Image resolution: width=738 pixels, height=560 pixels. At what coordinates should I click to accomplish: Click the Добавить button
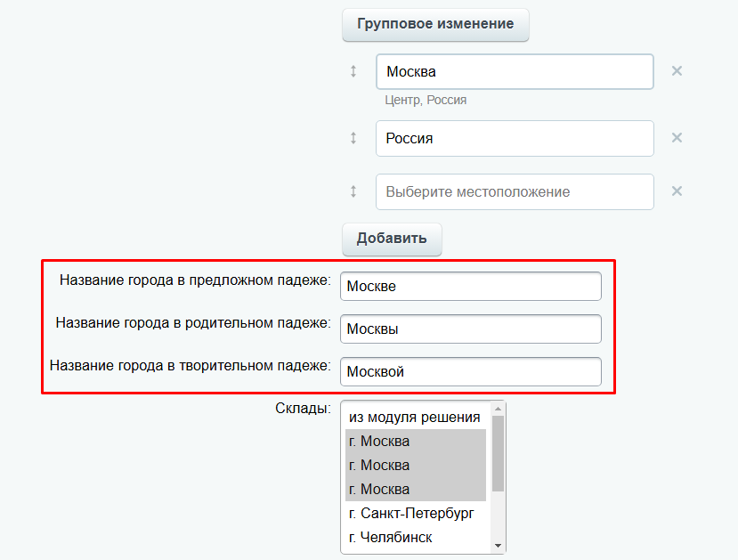[x=392, y=239]
